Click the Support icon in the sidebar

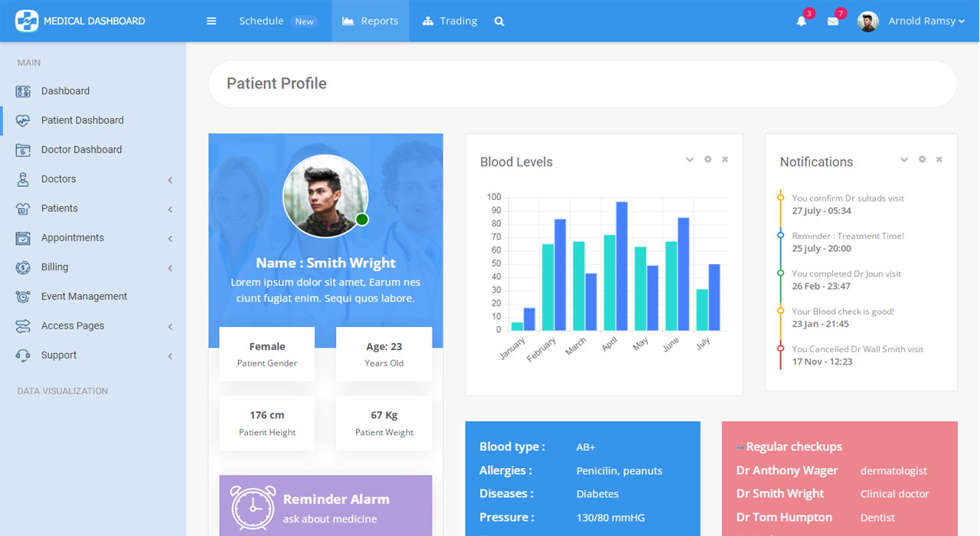pos(24,355)
